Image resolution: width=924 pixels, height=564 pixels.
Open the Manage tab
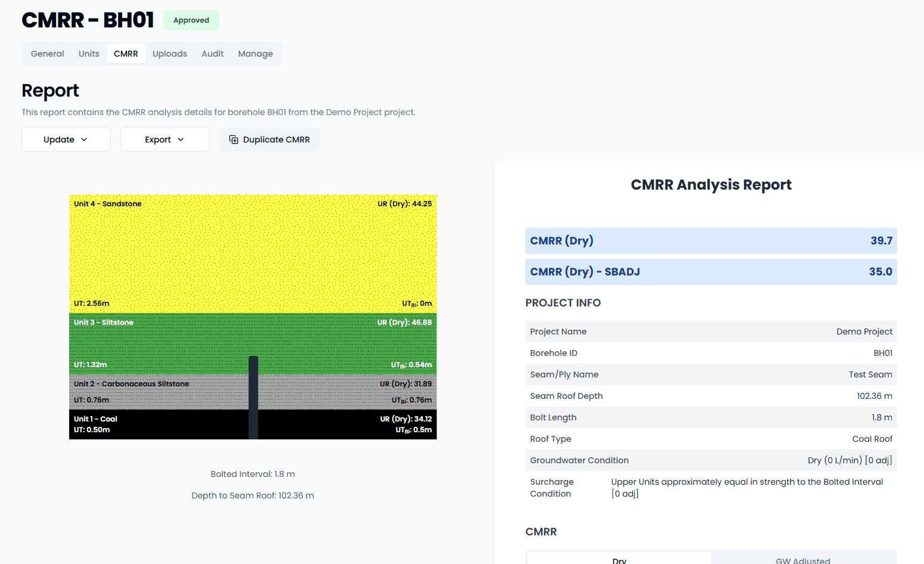click(255, 53)
